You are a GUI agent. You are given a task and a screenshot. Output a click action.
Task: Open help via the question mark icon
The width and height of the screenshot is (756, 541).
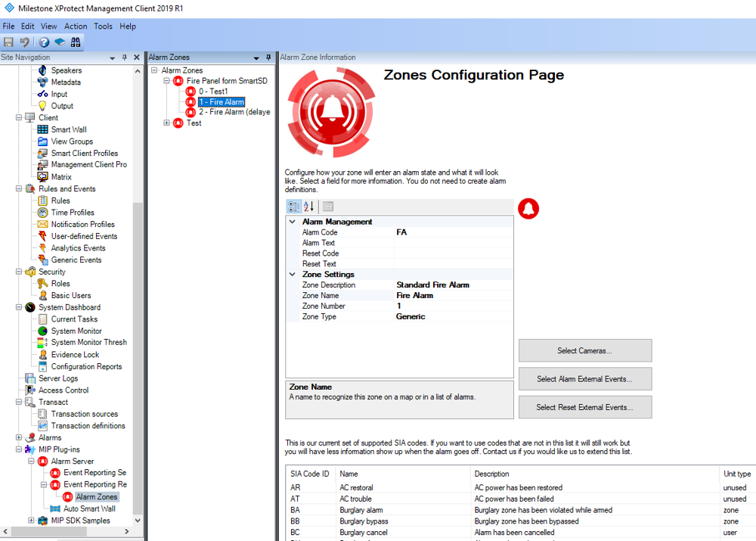click(x=44, y=42)
